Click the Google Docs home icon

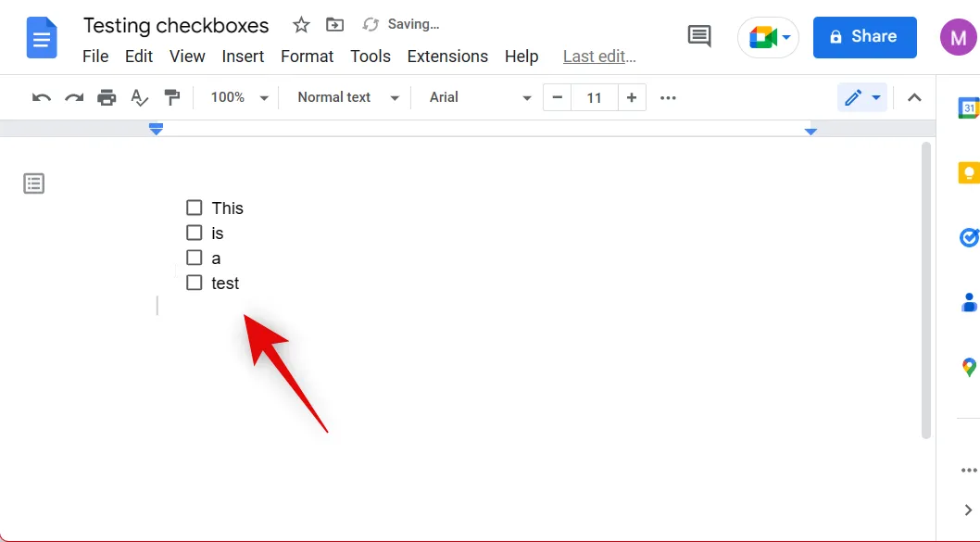(42, 38)
